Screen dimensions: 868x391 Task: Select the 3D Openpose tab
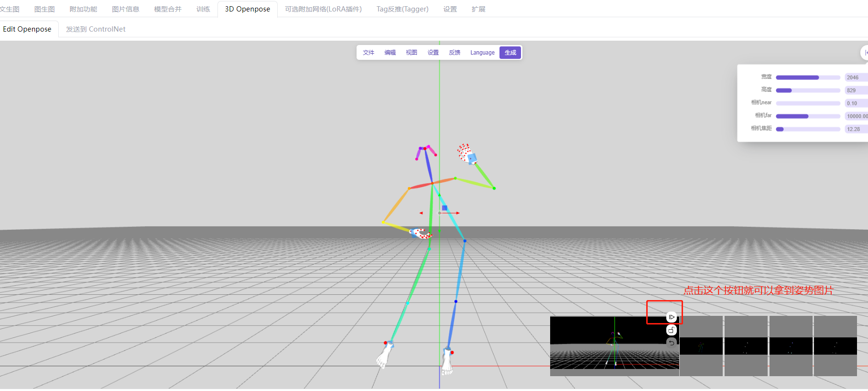point(248,9)
